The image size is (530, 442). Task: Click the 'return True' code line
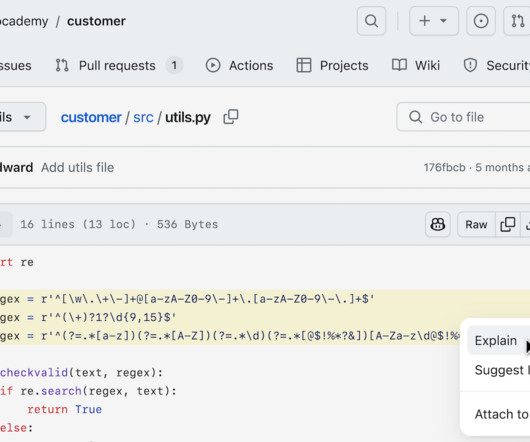(64, 410)
